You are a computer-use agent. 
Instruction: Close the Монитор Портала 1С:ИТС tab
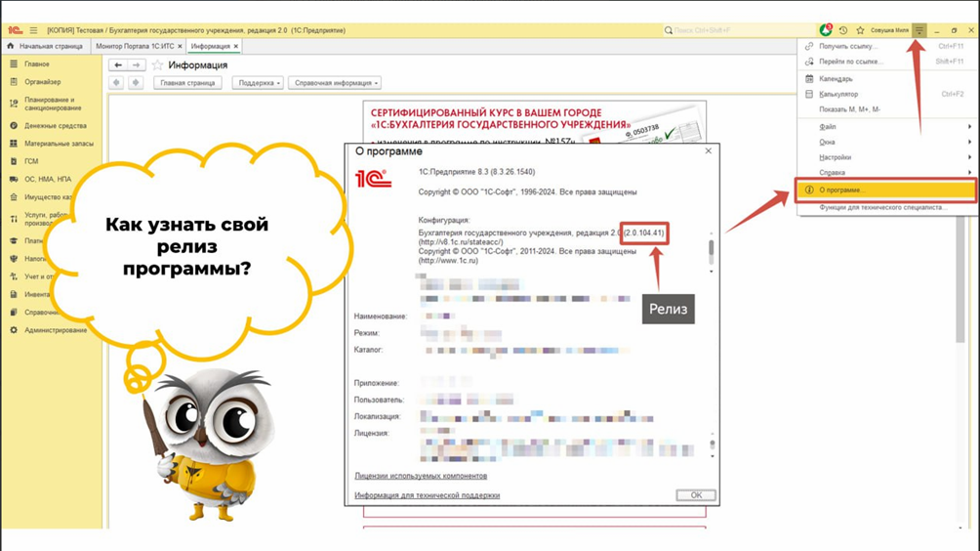[180, 46]
